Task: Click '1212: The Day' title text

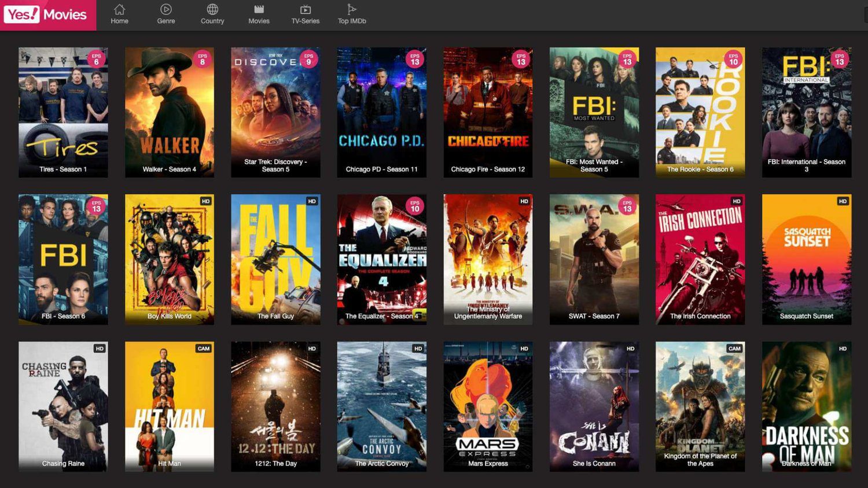Action: tap(275, 464)
